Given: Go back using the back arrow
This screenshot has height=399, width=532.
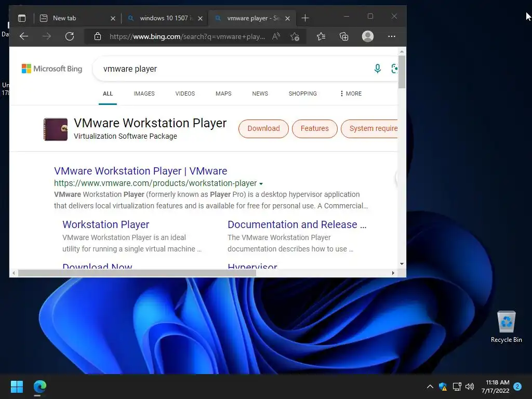Looking at the screenshot, I should (x=24, y=36).
